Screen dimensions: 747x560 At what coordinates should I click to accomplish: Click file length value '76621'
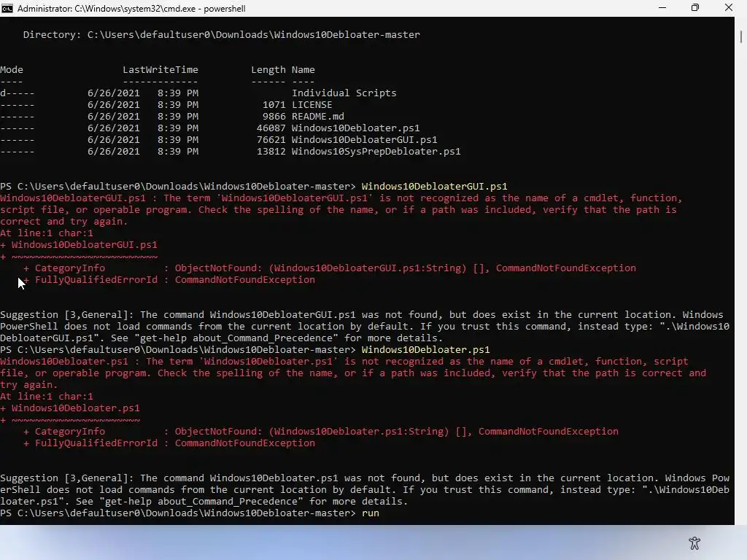pos(271,139)
